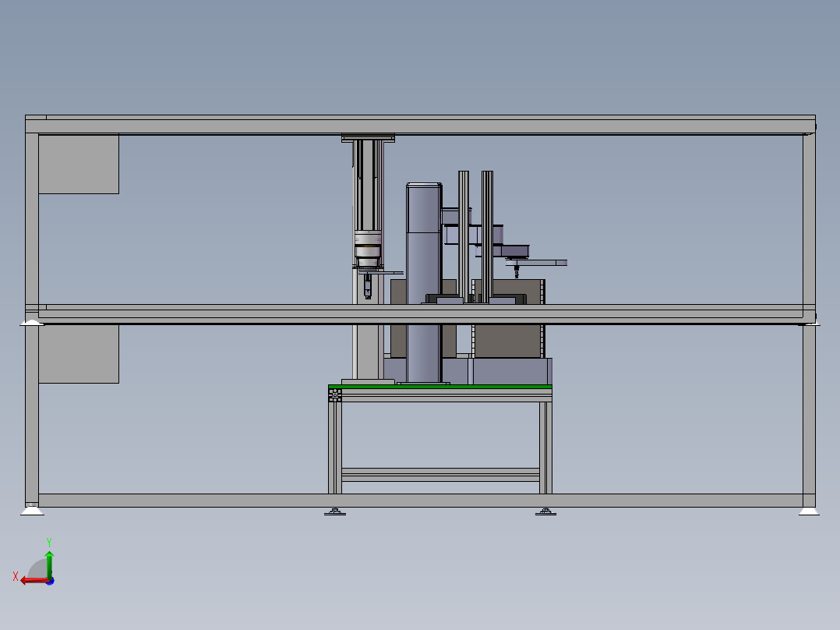840x630 pixels.
Task: Select the tall gray cylindrical column
Action: coord(424,283)
